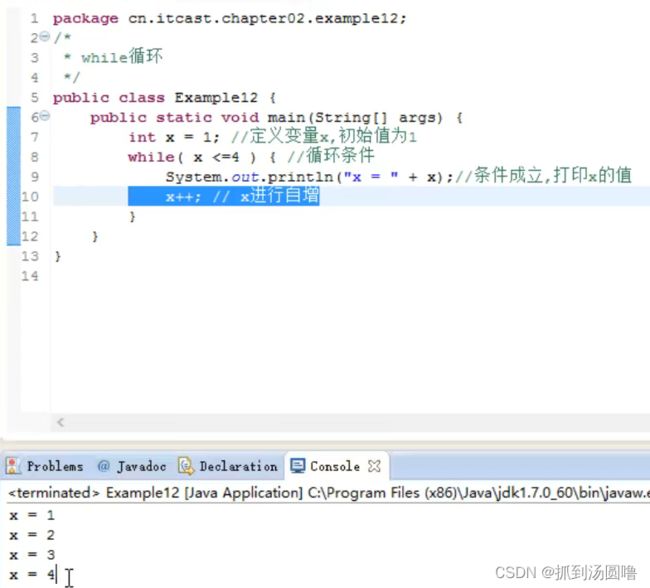
Task: Click the package declaration on line 1
Action: point(230,18)
